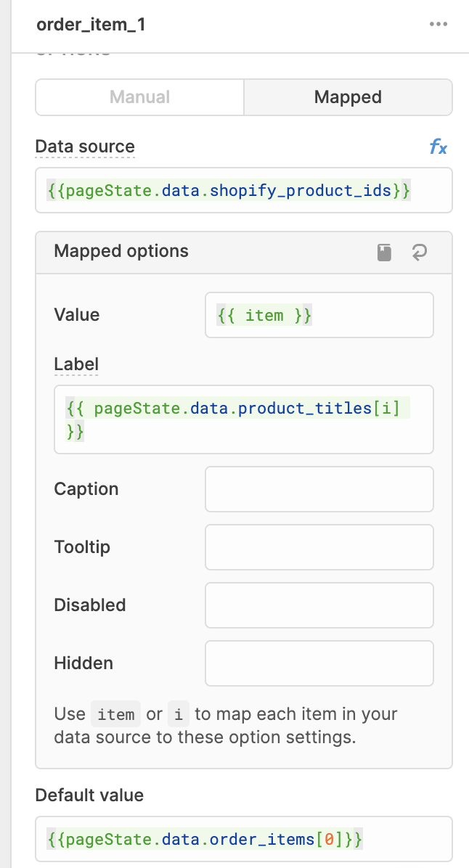Select the order_item_1 component title
Image resolution: width=469 pixels, height=868 pixels.
(x=91, y=25)
